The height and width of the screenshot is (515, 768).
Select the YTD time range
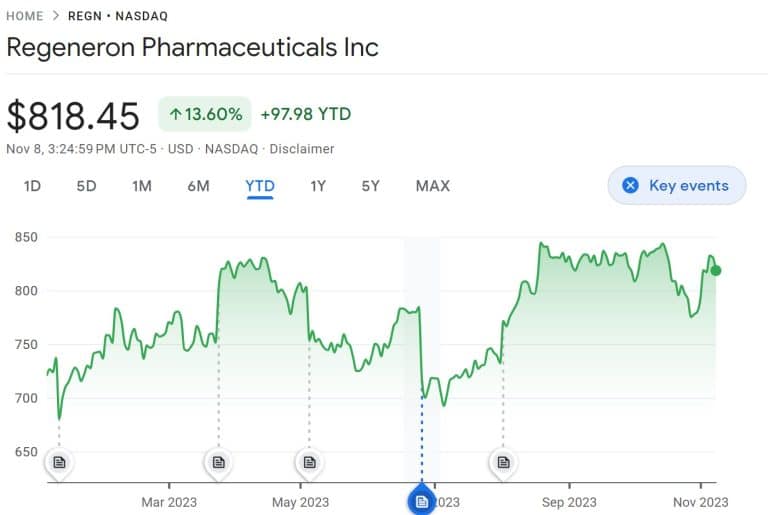click(x=260, y=186)
